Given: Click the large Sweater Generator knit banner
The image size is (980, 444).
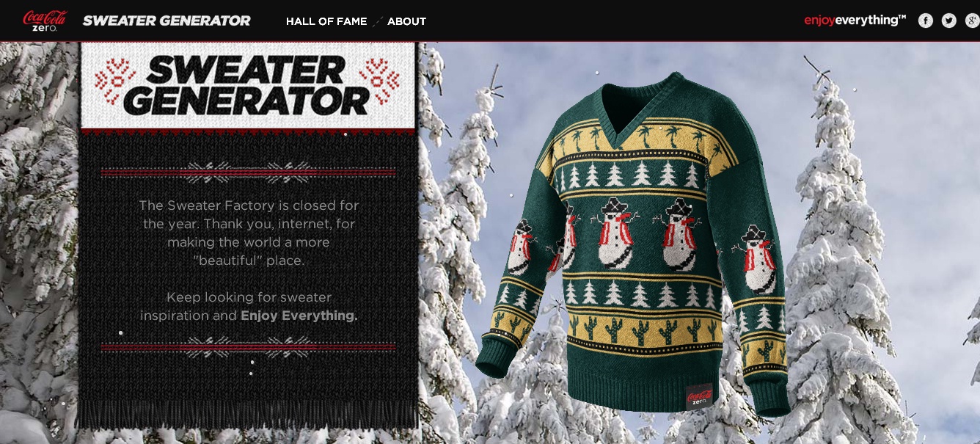Looking at the screenshot, I should tap(248, 85).
